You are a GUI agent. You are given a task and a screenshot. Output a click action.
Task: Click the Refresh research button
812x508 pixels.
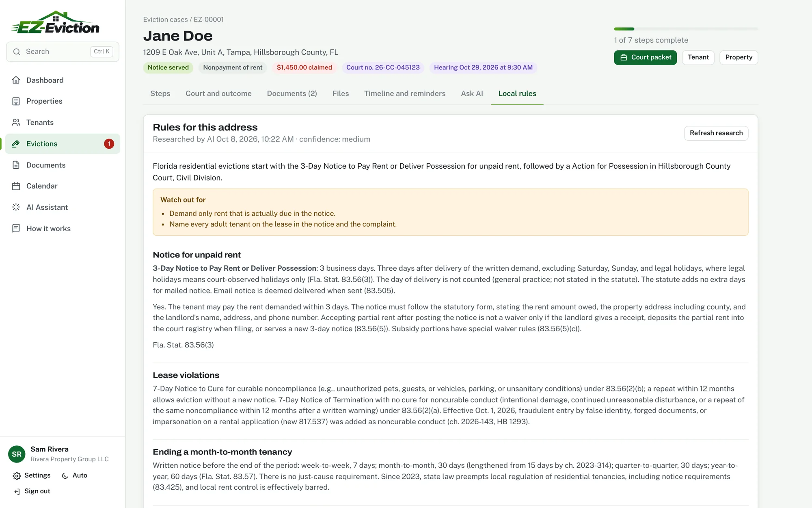(716, 133)
